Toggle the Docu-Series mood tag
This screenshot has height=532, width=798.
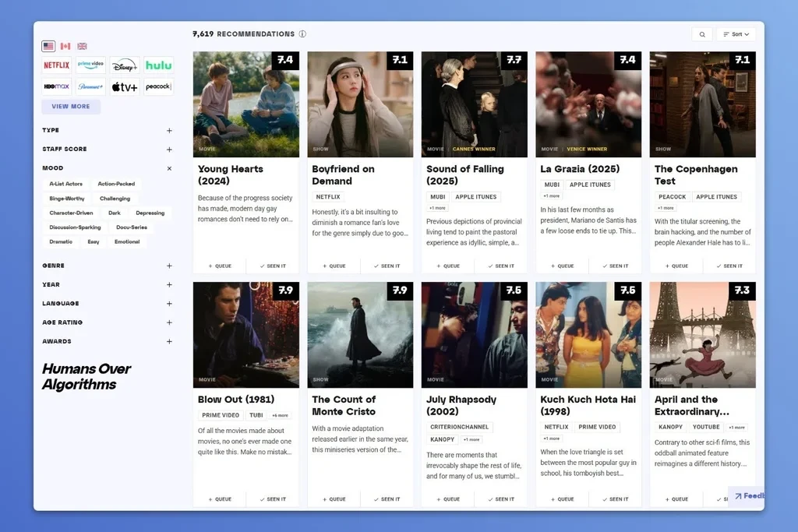[132, 227]
